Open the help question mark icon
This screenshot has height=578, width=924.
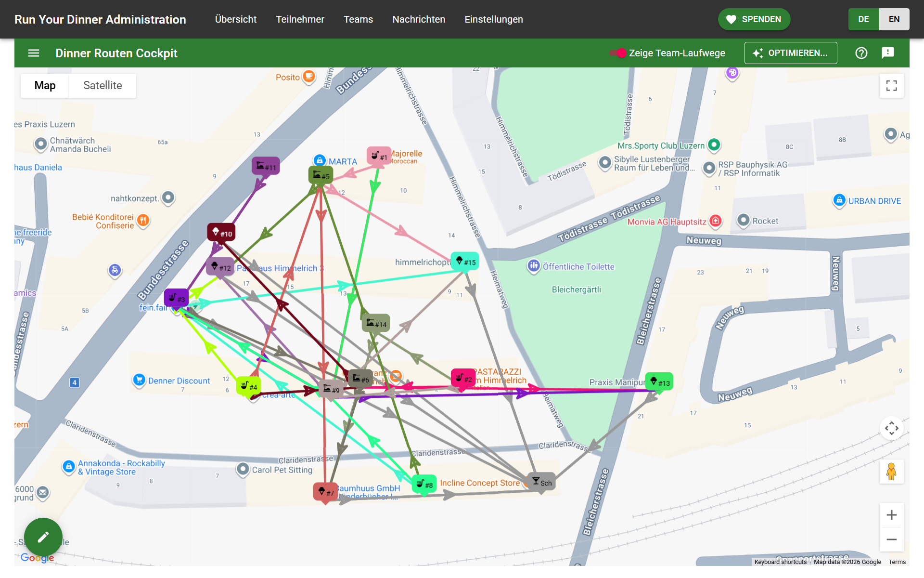coord(861,53)
